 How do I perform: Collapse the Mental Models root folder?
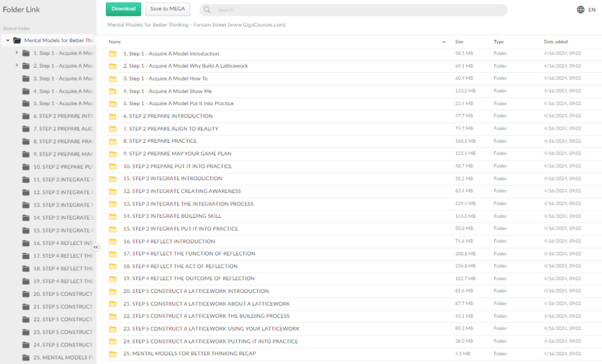[x=8, y=41]
